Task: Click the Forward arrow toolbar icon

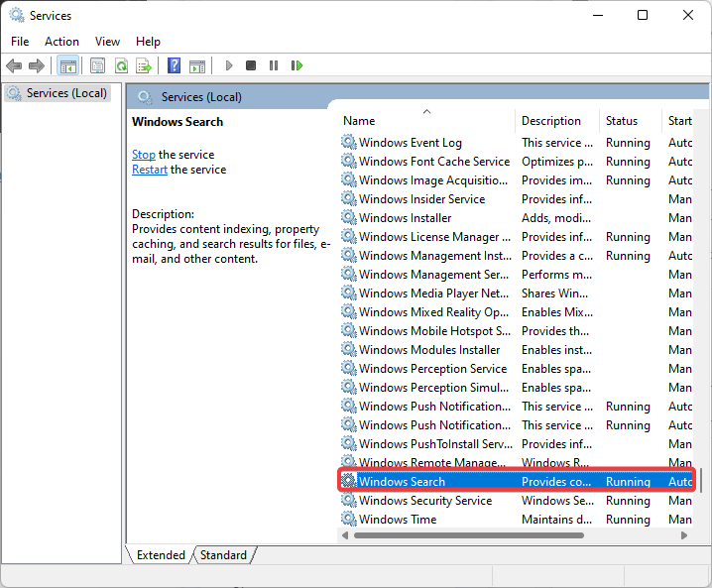Action: pyautogui.click(x=37, y=65)
